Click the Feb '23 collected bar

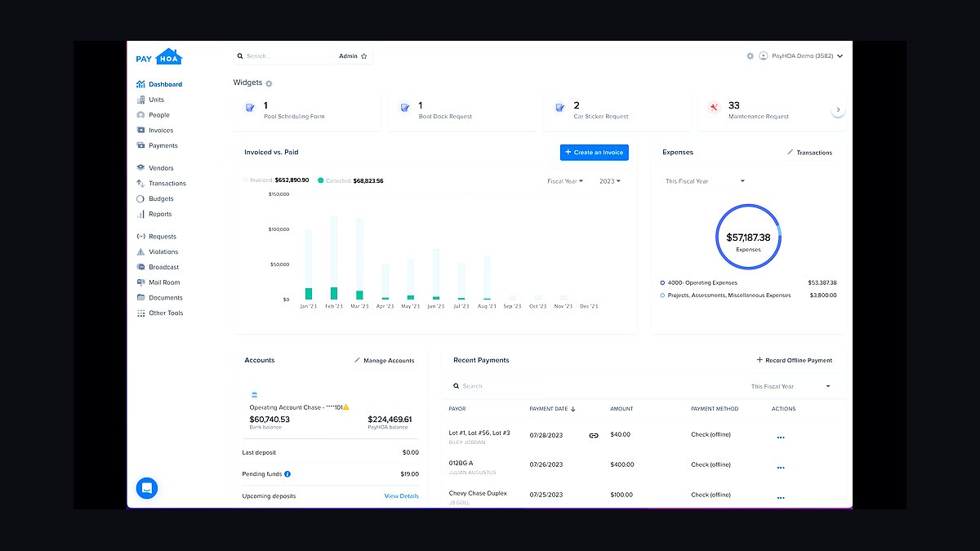click(334, 293)
